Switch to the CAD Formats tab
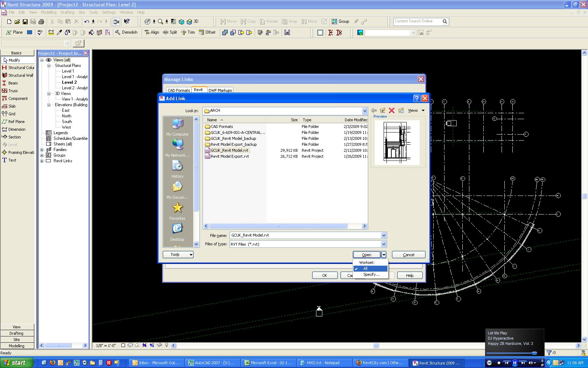Image resolution: width=588 pixels, height=368 pixels. tap(178, 90)
